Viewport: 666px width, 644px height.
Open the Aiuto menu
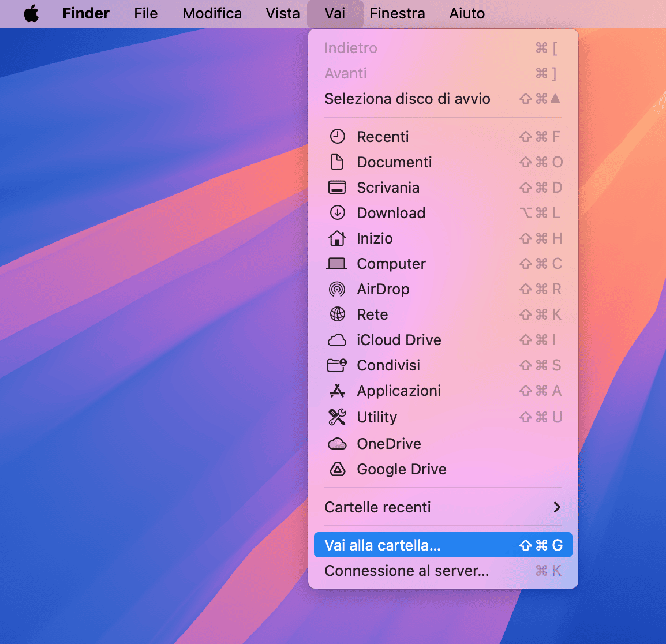click(467, 13)
